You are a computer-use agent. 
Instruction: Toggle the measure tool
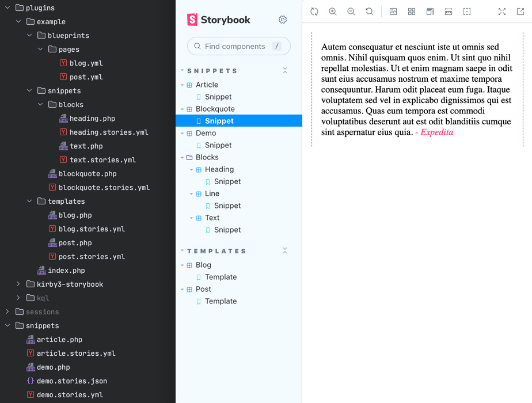click(449, 12)
